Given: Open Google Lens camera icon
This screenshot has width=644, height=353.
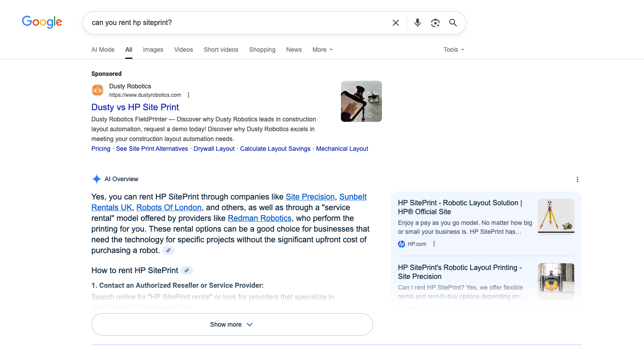Looking at the screenshot, I should [435, 22].
